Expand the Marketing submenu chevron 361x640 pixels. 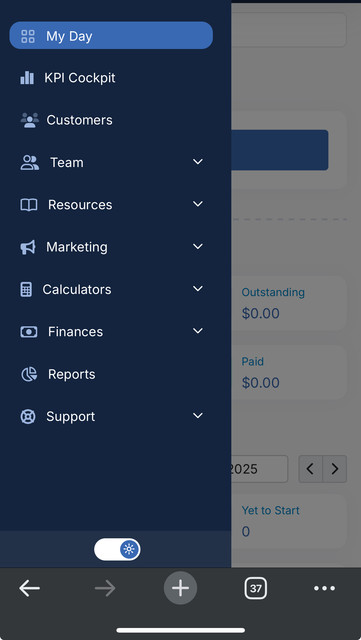pyautogui.click(x=198, y=247)
